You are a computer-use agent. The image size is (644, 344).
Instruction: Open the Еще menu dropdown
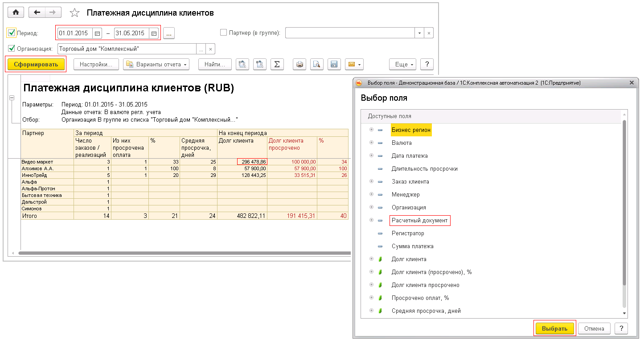coord(404,64)
